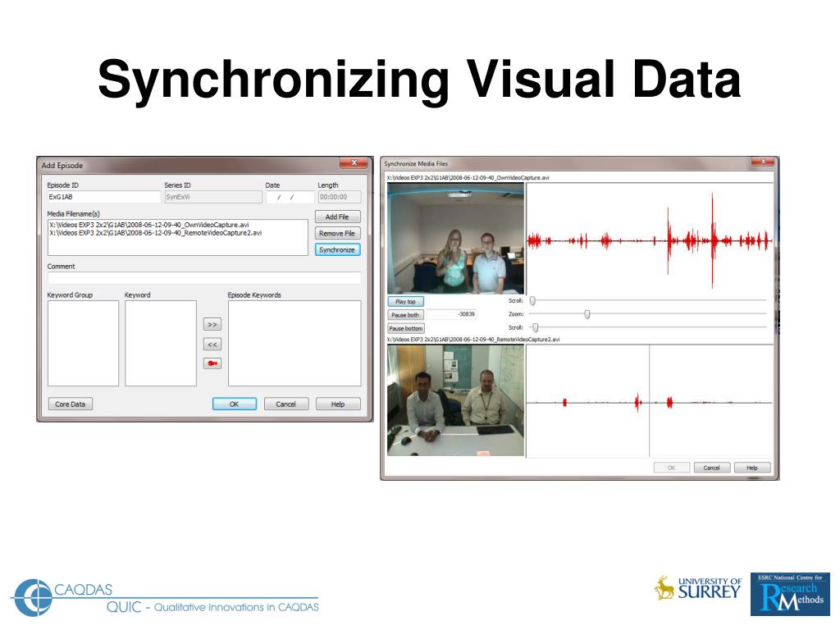Click the Length field 00:00:00

[x=340, y=197]
